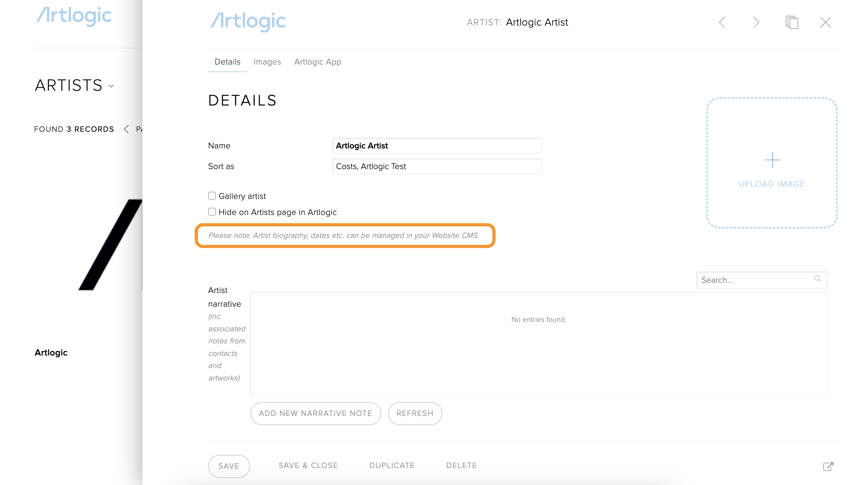The width and height of the screenshot is (868, 485).
Task: Open record in new window icon
Action: pos(828,466)
